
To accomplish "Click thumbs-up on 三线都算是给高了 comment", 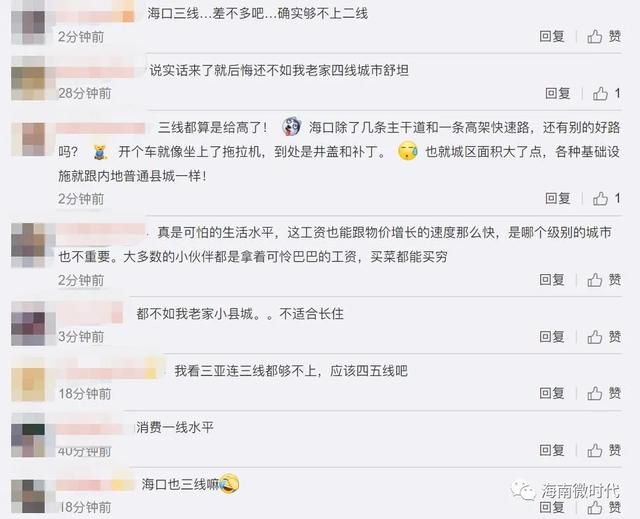I will coord(606,199).
